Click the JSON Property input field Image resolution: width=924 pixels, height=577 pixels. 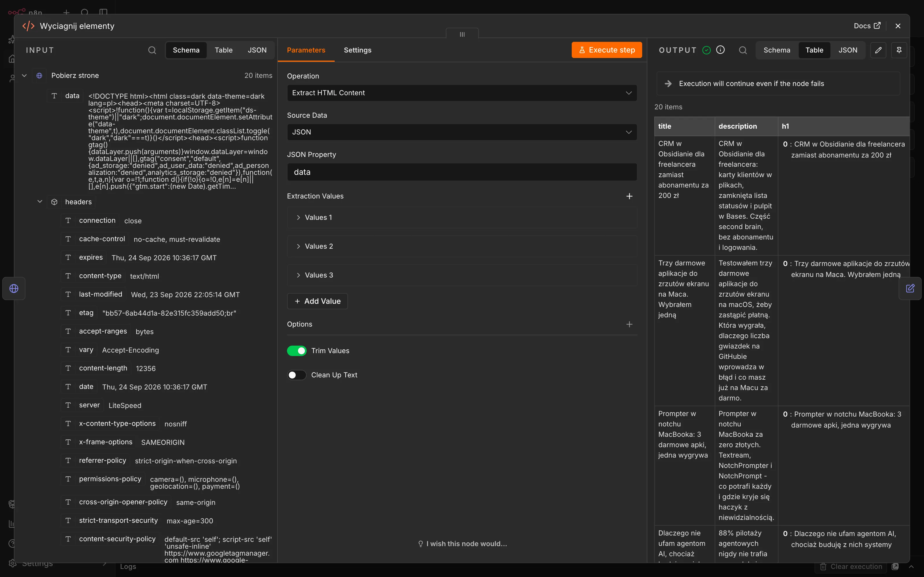tap(462, 172)
